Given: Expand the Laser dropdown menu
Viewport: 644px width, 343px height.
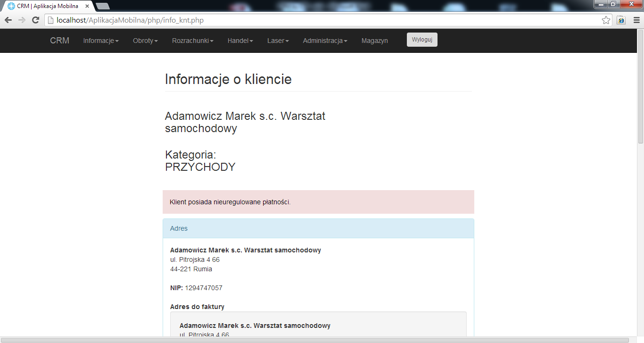Looking at the screenshot, I should [278, 41].
